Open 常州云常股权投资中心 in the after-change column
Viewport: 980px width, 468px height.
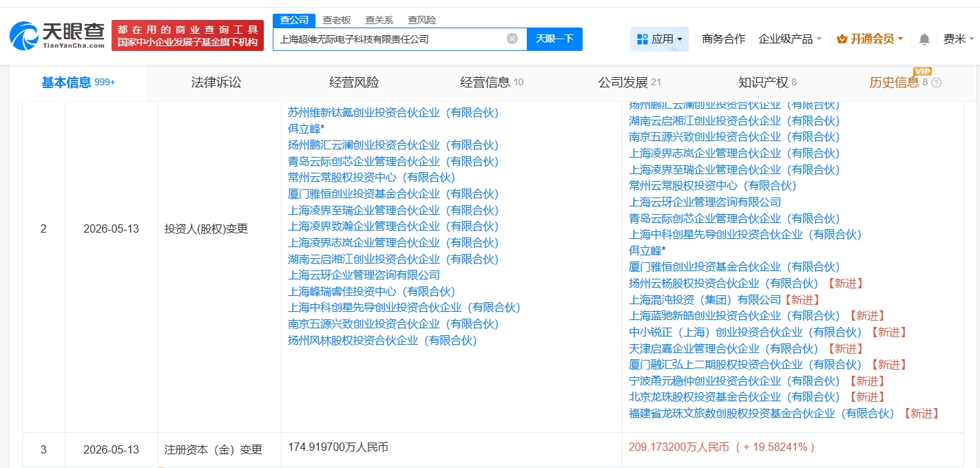pos(713,185)
